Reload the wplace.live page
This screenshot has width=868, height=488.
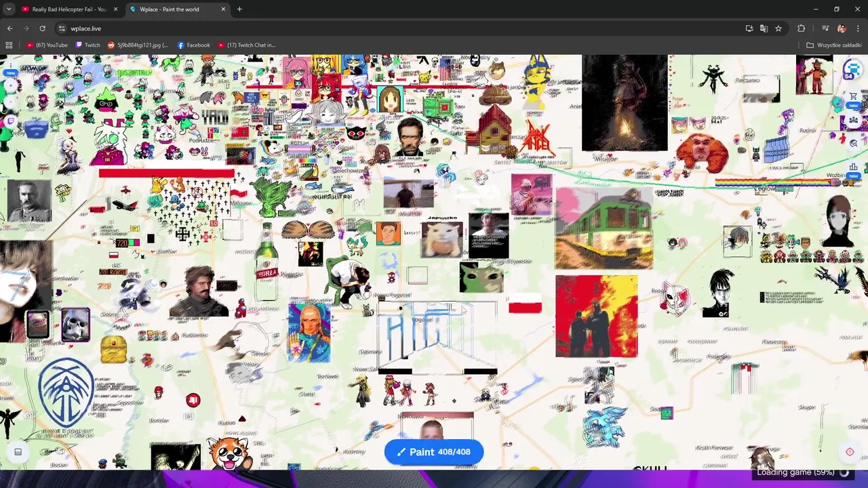pos(42,28)
